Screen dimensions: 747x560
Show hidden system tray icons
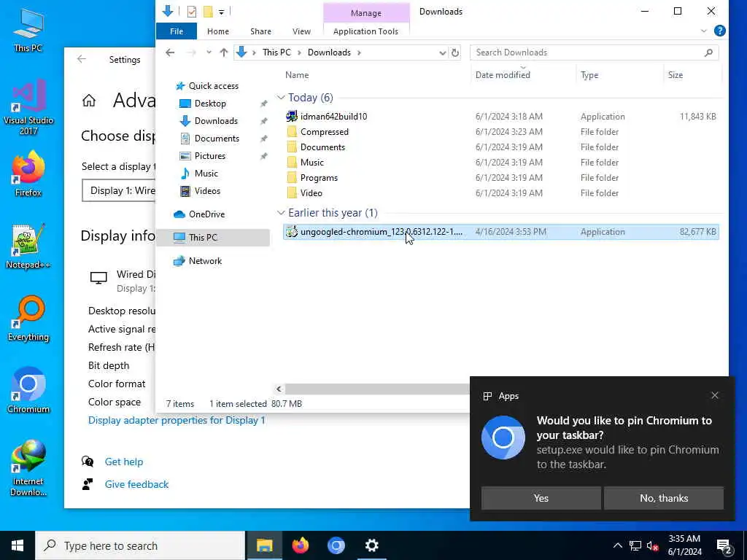coord(617,545)
